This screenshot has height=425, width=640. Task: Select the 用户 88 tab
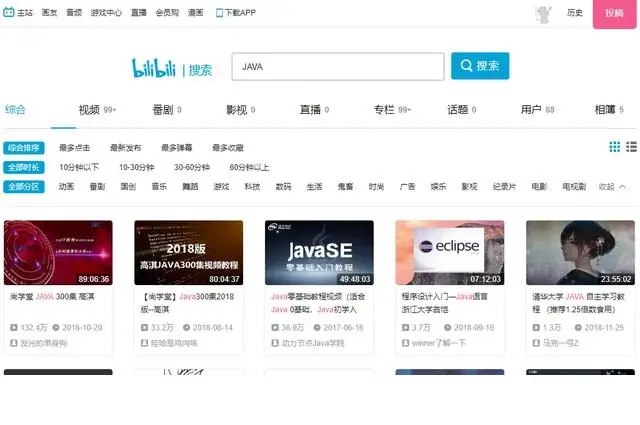[x=538, y=110]
